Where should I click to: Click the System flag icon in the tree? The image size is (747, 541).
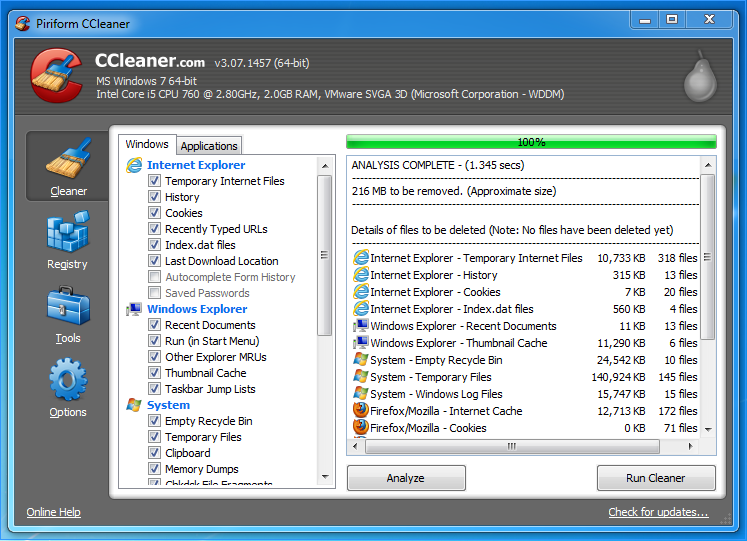[x=134, y=405]
